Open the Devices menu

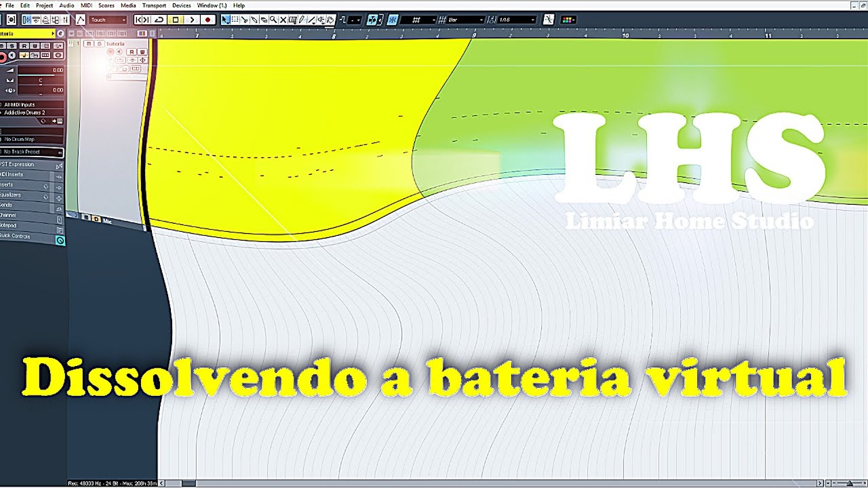click(181, 5)
